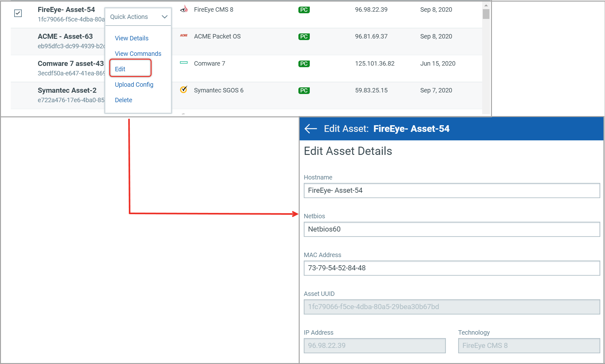Click the UUID under ACME - Asset-63
Image resolution: width=605 pixels, height=364 pixels.
71,46
